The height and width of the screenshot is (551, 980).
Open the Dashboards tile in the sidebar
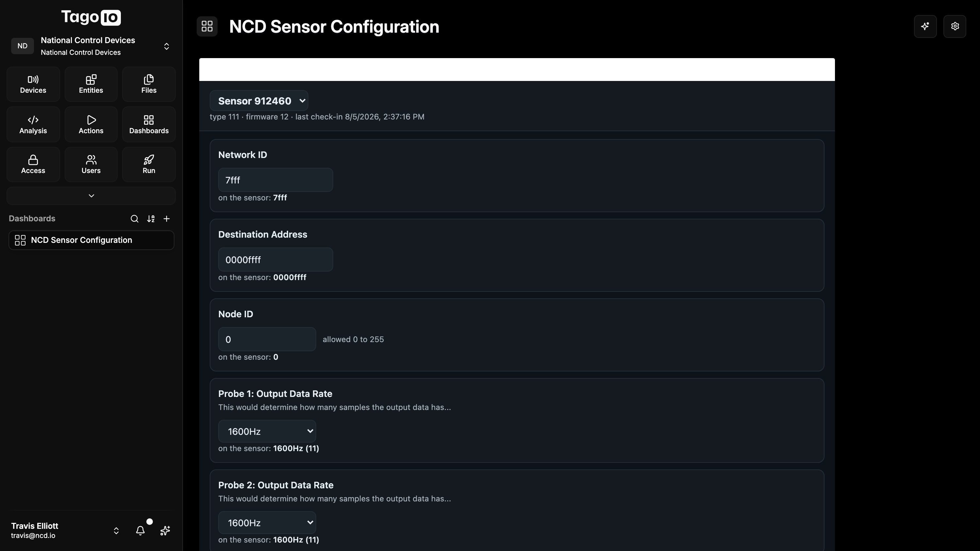[x=149, y=124]
